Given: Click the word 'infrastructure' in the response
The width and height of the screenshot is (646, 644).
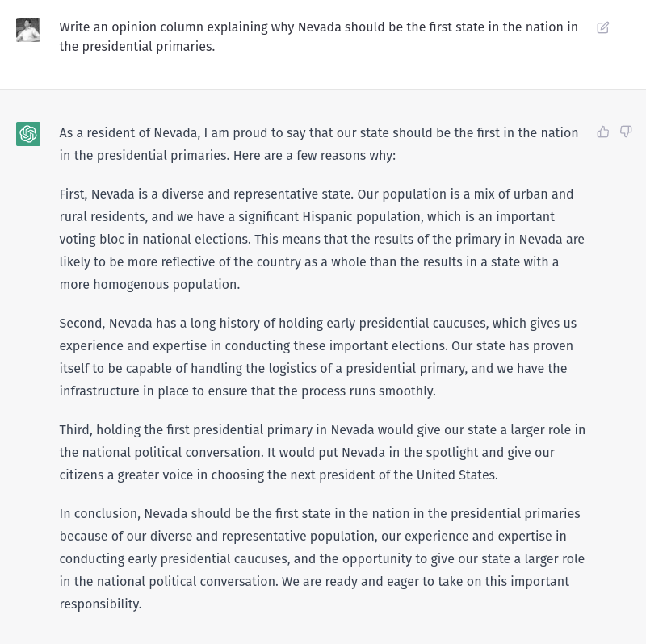Looking at the screenshot, I should pyautogui.click(x=99, y=391).
